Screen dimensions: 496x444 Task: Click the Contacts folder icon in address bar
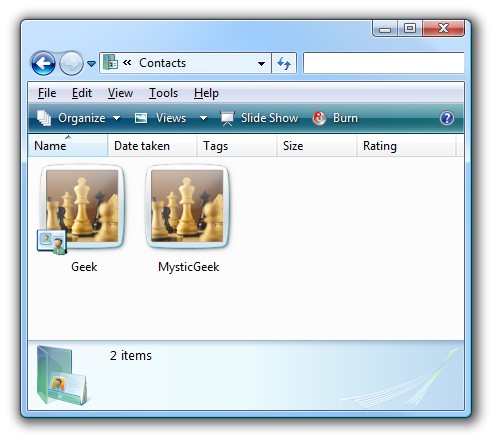110,62
